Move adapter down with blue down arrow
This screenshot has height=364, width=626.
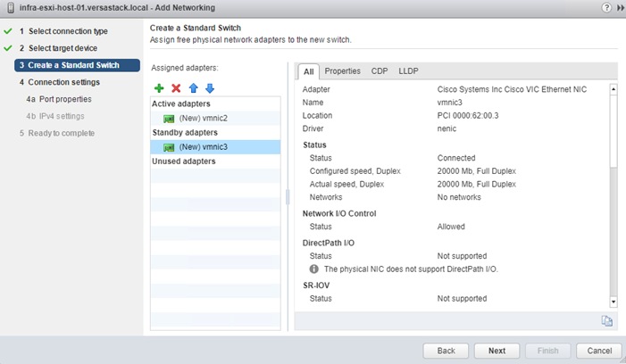tap(210, 88)
